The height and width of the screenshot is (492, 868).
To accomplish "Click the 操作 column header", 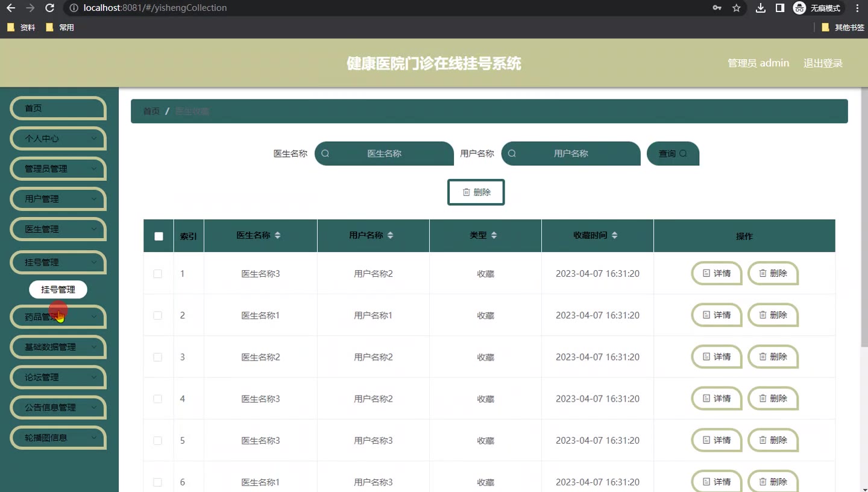I will tap(744, 236).
